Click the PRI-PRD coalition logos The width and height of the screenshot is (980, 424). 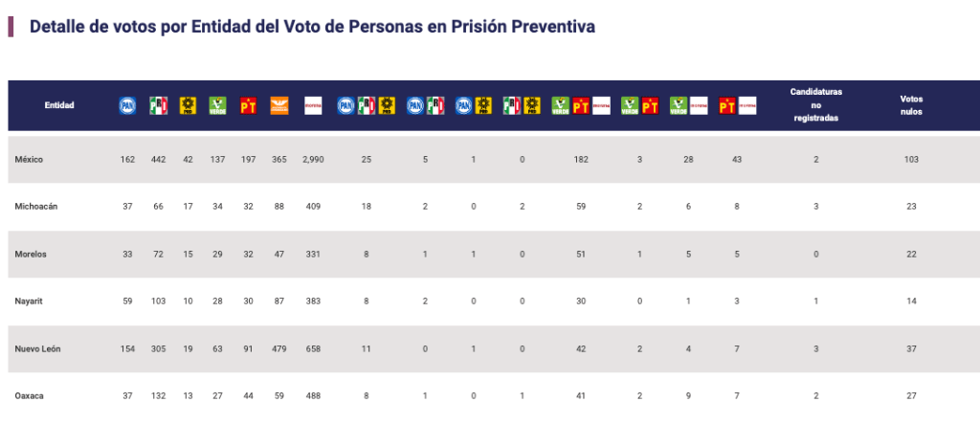coord(522,105)
